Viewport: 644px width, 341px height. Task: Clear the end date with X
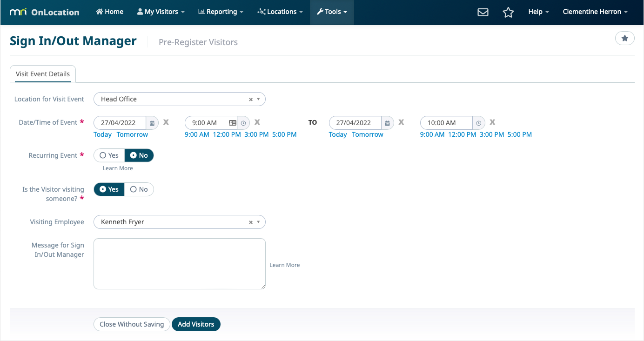click(401, 122)
